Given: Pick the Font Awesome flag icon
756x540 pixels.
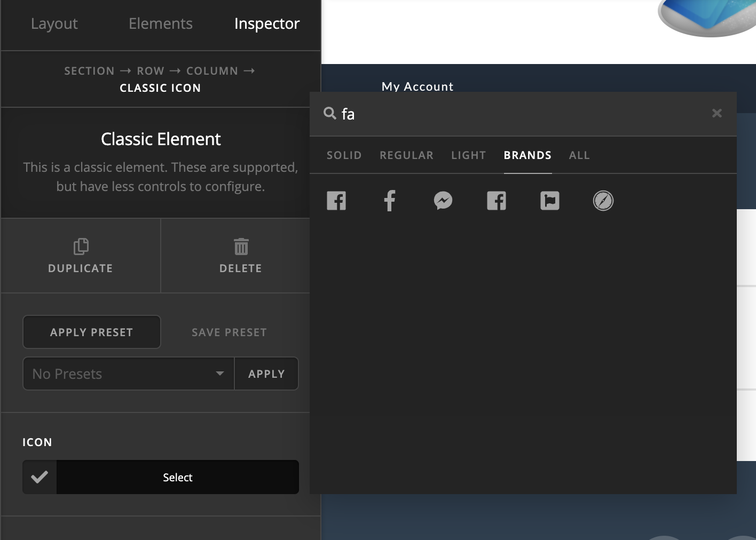Looking at the screenshot, I should click(550, 201).
